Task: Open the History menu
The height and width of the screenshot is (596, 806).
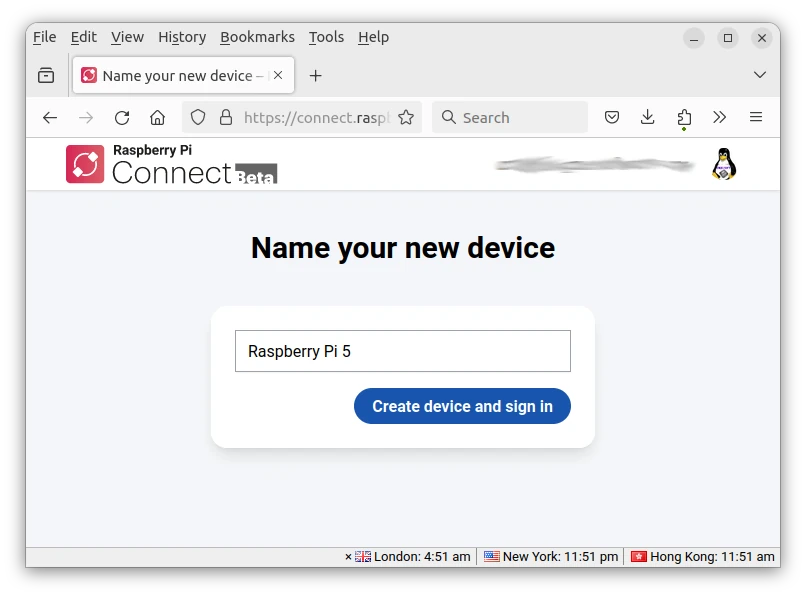Action: coord(182,37)
